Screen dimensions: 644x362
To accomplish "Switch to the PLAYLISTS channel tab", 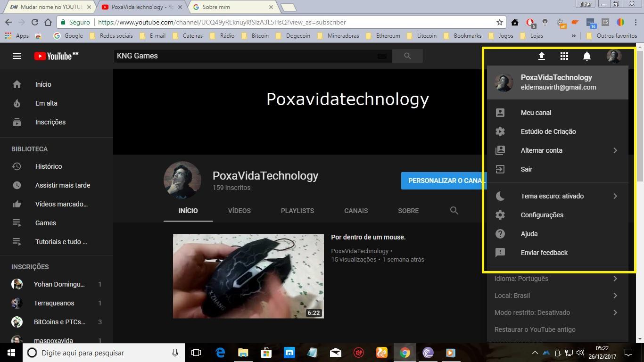I will click(x=297, y=211).
